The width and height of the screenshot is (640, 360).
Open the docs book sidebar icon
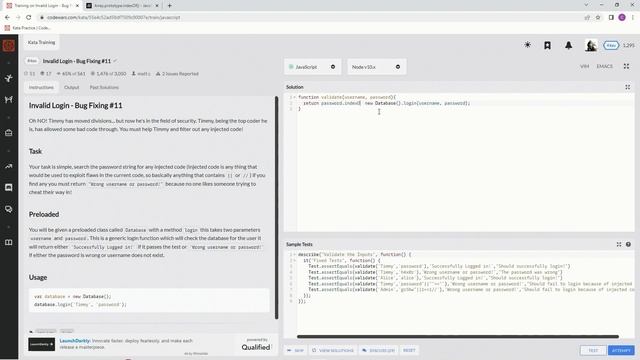point(9,242)
